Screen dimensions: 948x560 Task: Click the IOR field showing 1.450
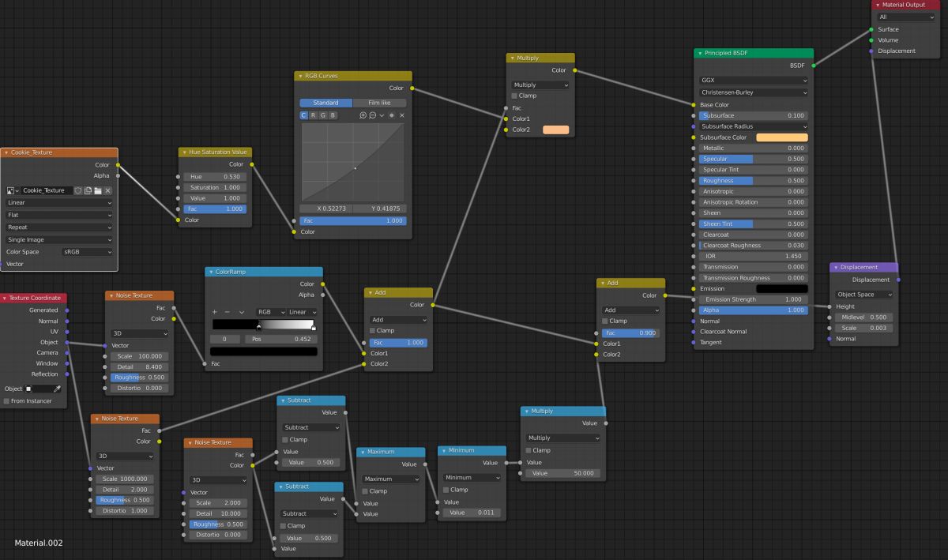point(754,256)
